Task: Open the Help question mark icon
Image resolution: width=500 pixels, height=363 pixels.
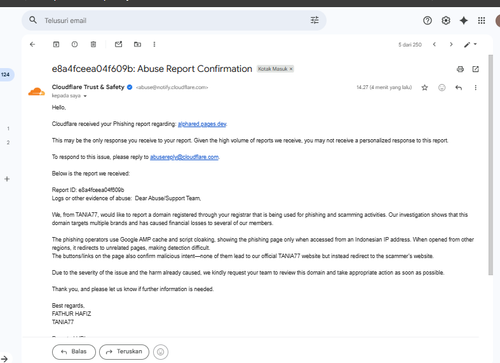Action: point(427,21)
